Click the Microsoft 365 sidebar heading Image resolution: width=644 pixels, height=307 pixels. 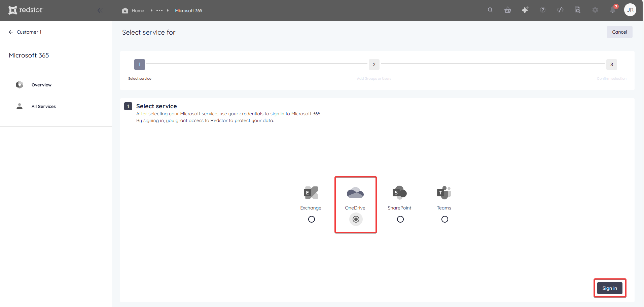coord(29,55)
